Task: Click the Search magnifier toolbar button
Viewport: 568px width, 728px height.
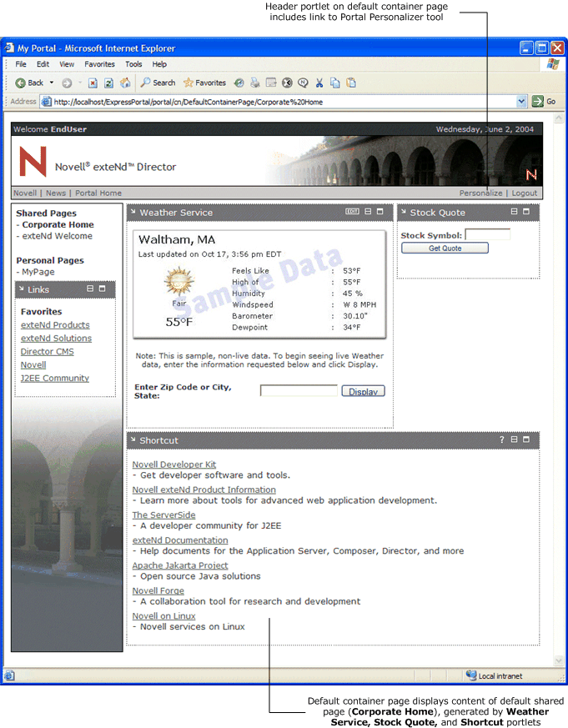Action: pyautogui.click(x=158, y=83)
